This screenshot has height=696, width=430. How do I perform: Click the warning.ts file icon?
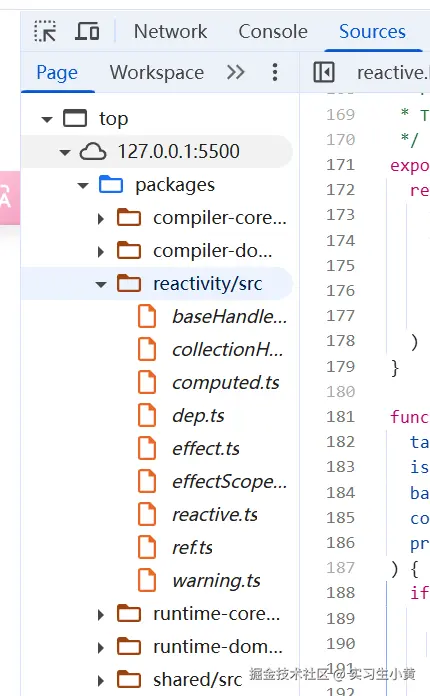click(x=147, y=580)
